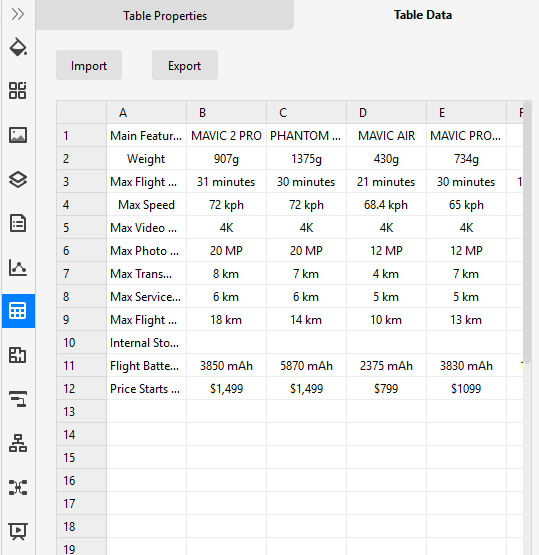Open the presentation slideshow icon

click(x=18, y=531)
